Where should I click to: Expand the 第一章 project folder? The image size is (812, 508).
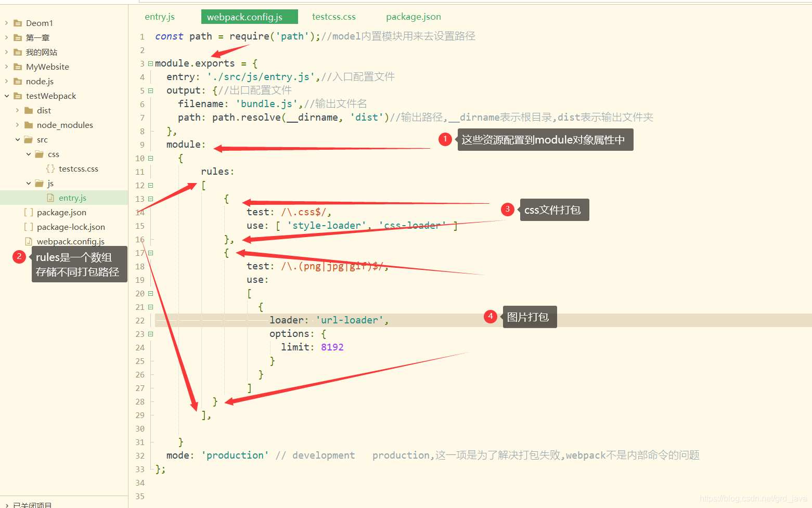[x=6, y=37]
